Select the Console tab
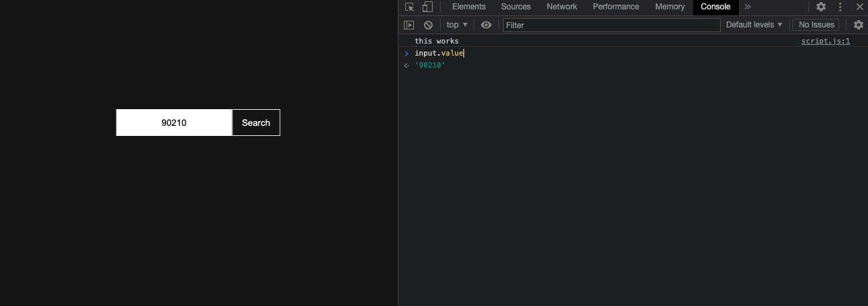The height and width of the screenshot is (306, 868). pos(715,7)
